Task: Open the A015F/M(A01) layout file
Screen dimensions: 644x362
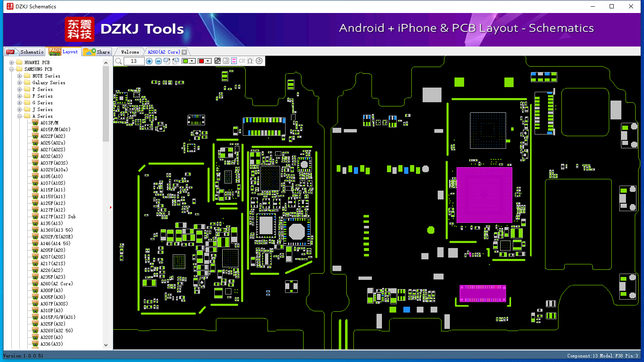Action: click(55, 129)
